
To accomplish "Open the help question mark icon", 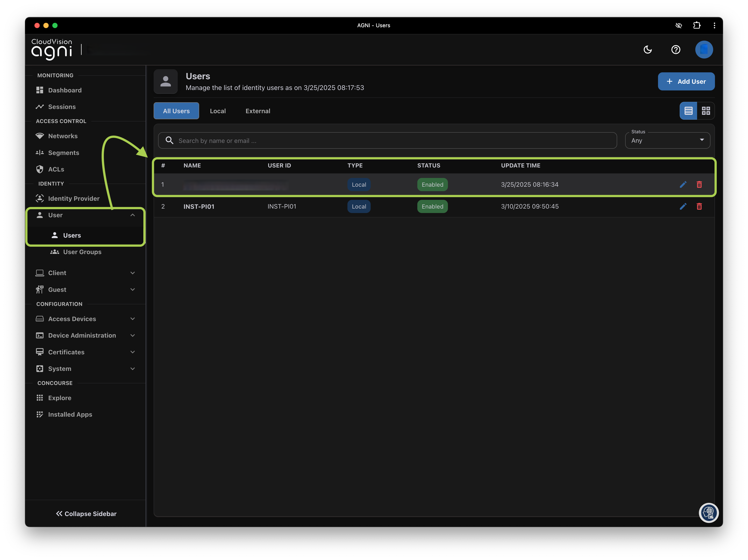I will point(675,50).
